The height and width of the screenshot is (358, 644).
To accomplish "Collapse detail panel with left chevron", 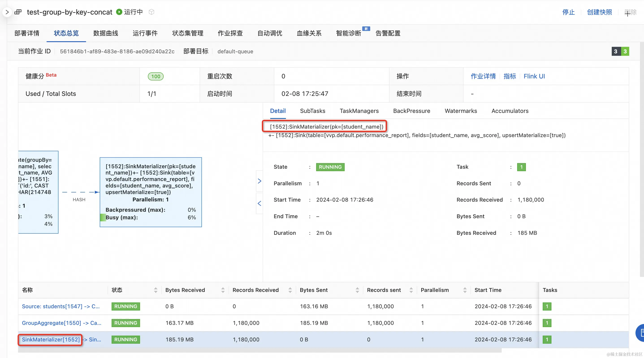I will click(259, 203).
